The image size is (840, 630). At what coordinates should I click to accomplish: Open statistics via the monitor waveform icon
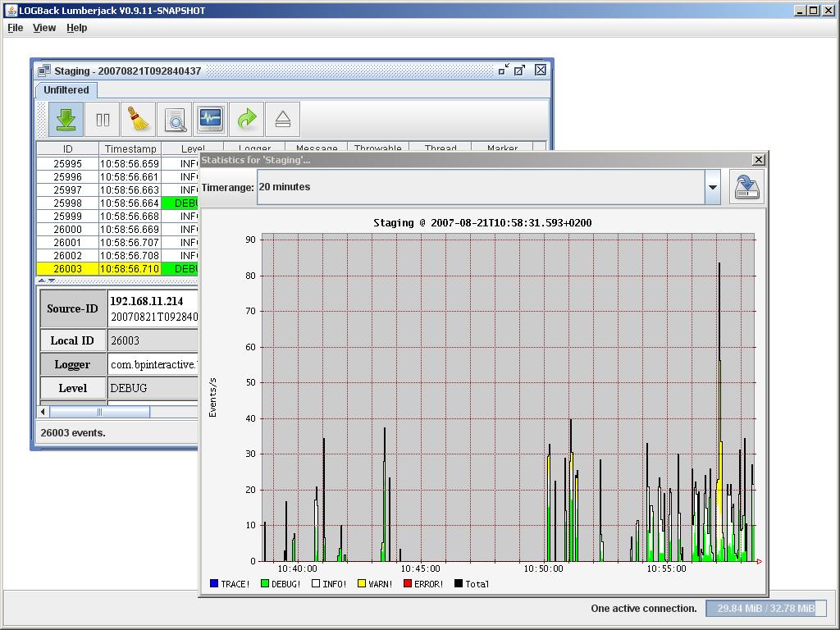pos(209,119)
